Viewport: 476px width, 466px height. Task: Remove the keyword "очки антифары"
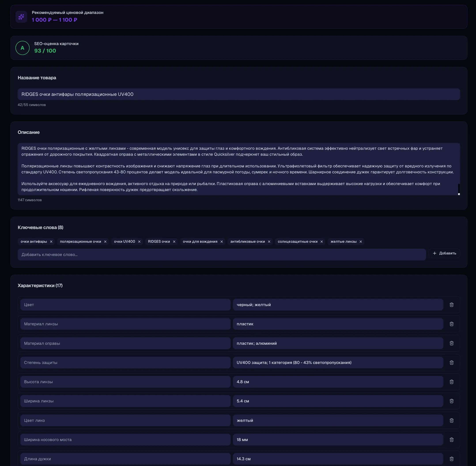coord(51,242)
